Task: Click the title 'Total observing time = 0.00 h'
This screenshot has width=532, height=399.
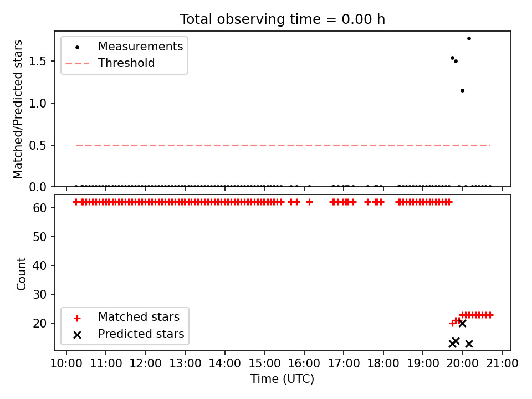Action: (282, 19)
